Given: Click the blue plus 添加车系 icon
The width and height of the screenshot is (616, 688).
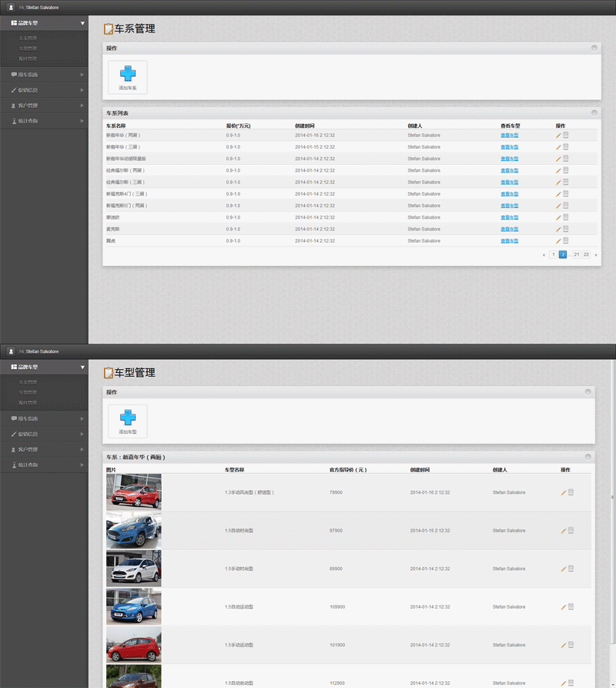Looking at the screenshot, I should click(x=127, y=74).
